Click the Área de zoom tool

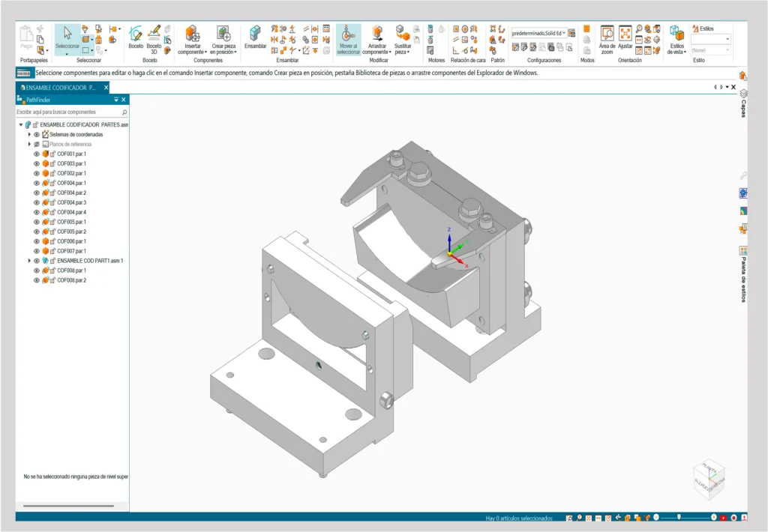(x=607, y=37)
